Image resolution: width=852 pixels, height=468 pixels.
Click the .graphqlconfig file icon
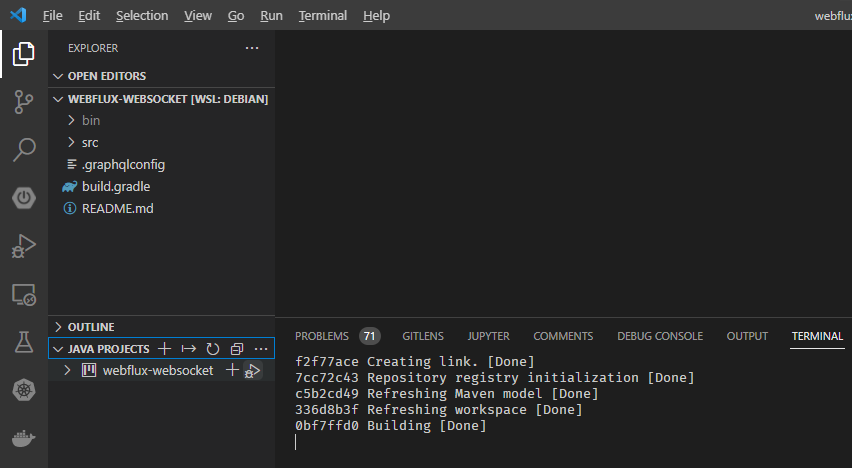click(x=71, y=164)
